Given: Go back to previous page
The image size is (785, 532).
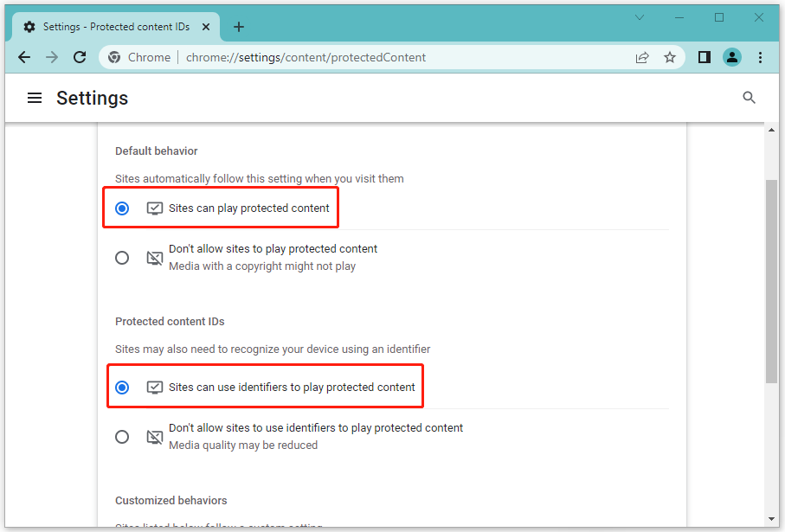Looking at the screenshot, I should [x=24, y=57].
